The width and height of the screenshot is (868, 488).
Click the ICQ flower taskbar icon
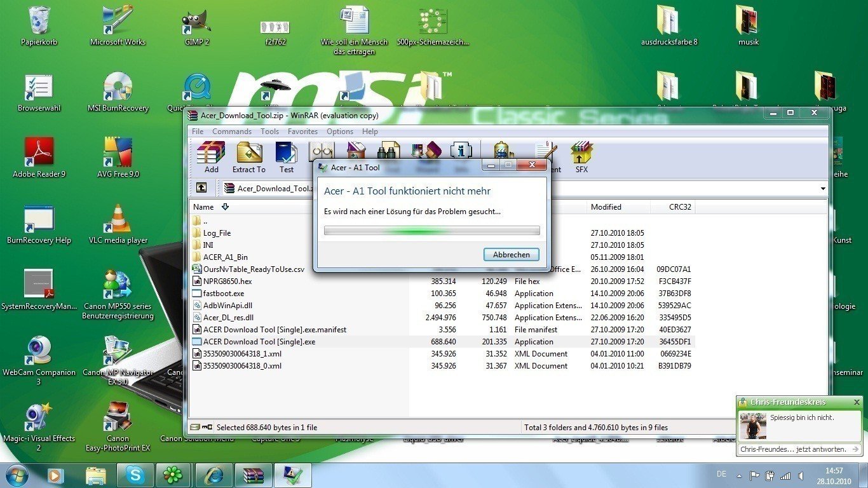point(173,475)
